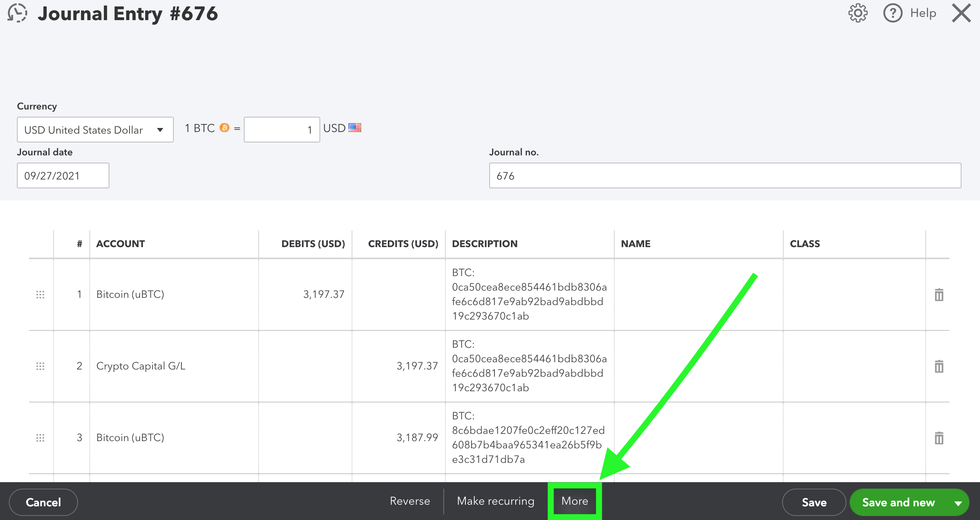
Task: Click the Help link text
Action: click(x=923, y=13)
